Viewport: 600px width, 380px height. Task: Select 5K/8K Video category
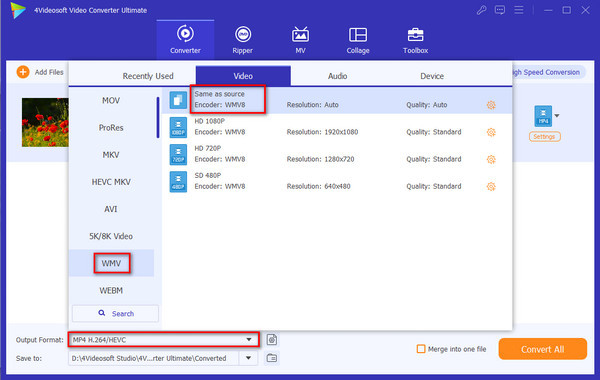tap(111, 236)
